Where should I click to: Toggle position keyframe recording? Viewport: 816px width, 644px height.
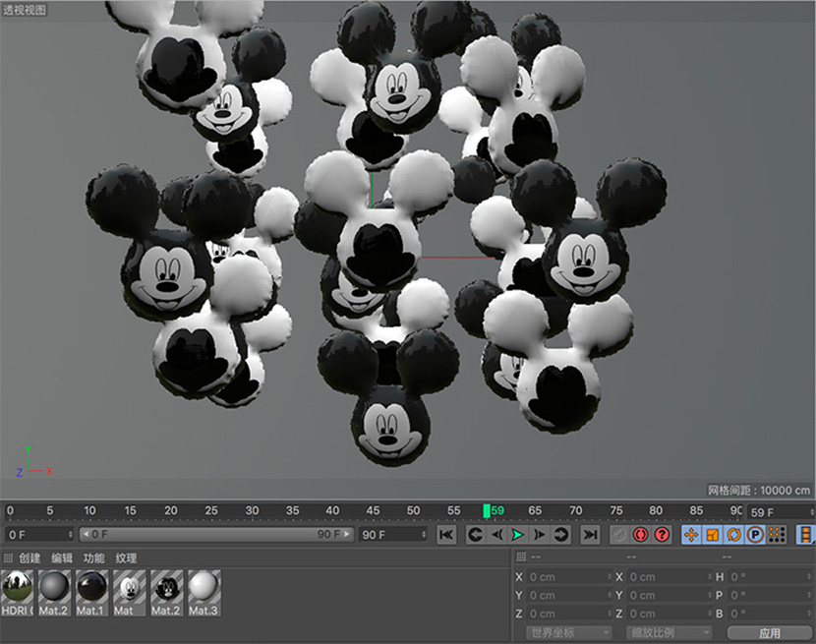tap(691, 535)
